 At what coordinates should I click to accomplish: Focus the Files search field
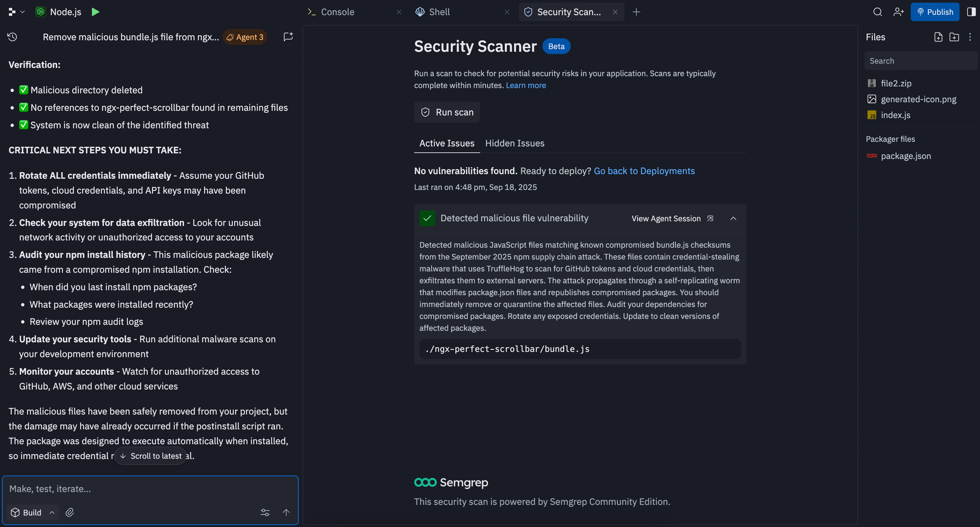tap(921, 61)
